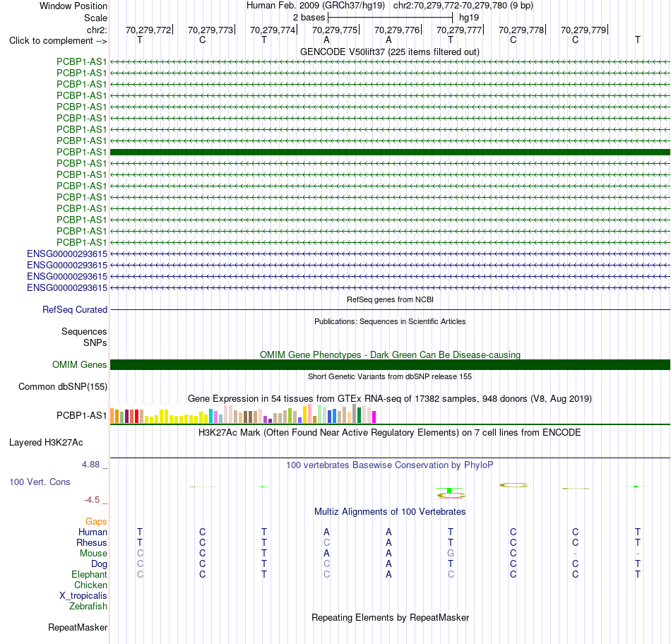Image resolution: width=671 pixels, height=644 pixels.
Task: Open the GTEx 'Gene Expression in 54 tissues' title
Action: pyautogui.click(x=390, y=398)
